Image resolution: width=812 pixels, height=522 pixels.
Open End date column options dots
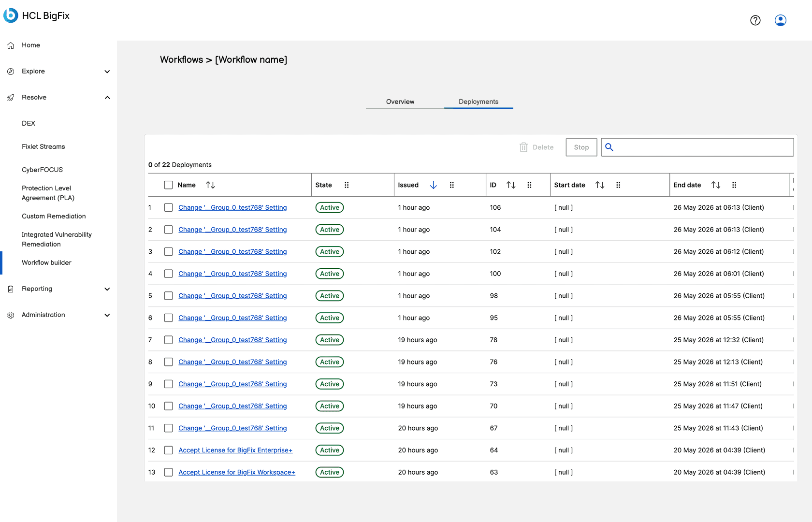pyautogui.click(x=734, y=185)
